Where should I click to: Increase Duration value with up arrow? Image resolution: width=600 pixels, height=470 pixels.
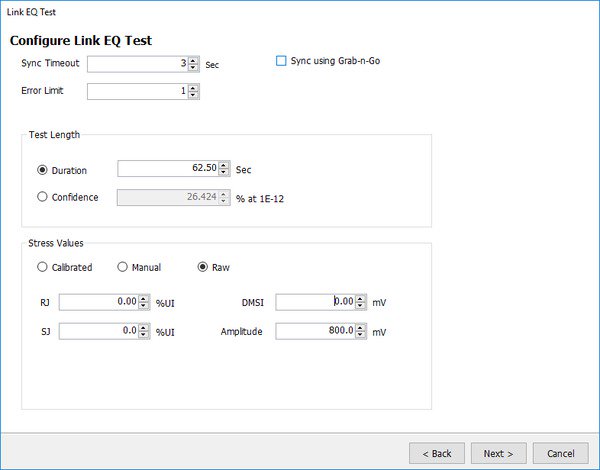coord(225,165)
